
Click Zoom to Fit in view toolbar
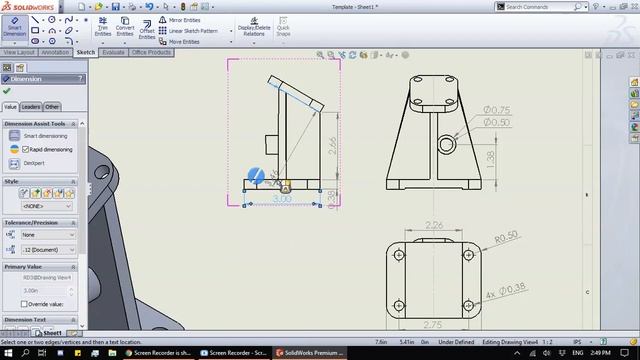pos(320,55)
